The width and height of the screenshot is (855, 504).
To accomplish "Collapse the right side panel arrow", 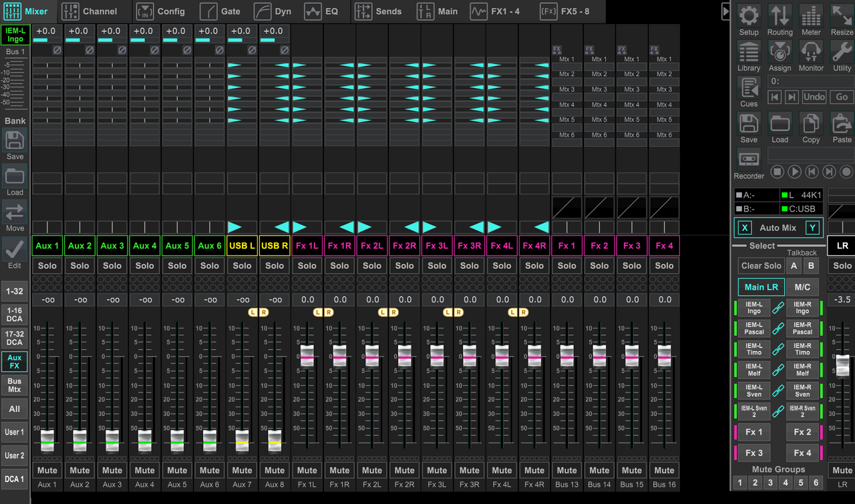I will tap(726, 11).
